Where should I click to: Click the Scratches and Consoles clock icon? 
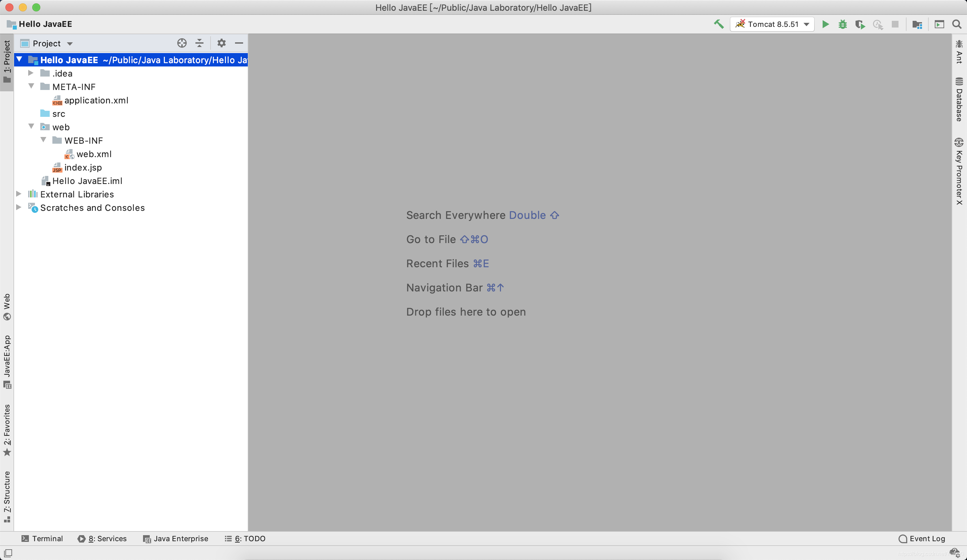click(33, 207)
